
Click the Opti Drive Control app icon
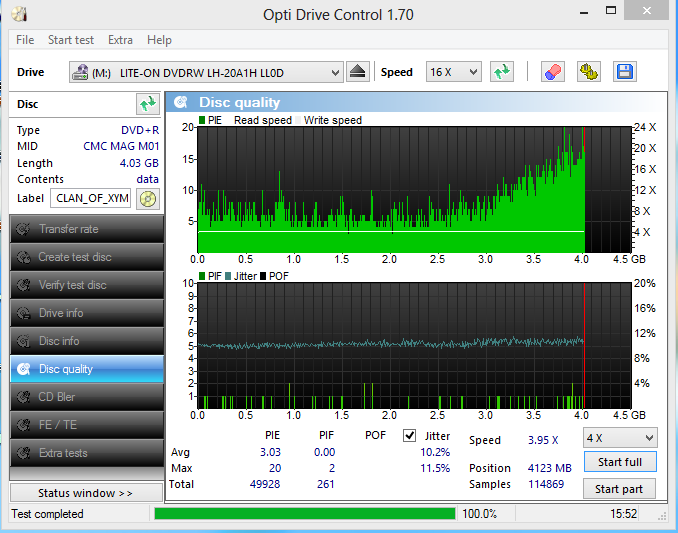click(x=19, y=14)
